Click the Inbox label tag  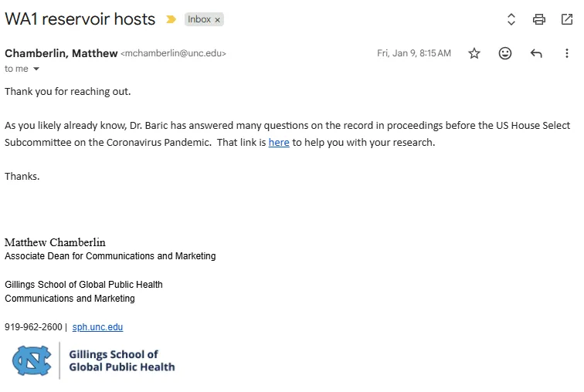[x=199, y=19]
